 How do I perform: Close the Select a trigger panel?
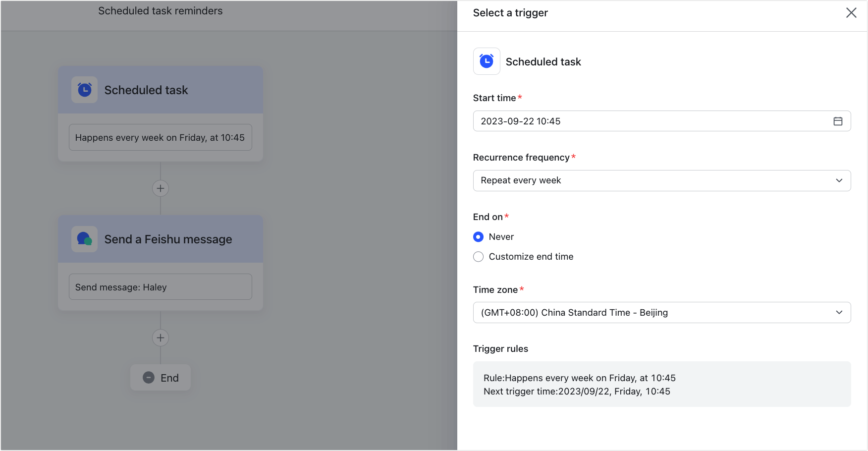tap(851, 13)
